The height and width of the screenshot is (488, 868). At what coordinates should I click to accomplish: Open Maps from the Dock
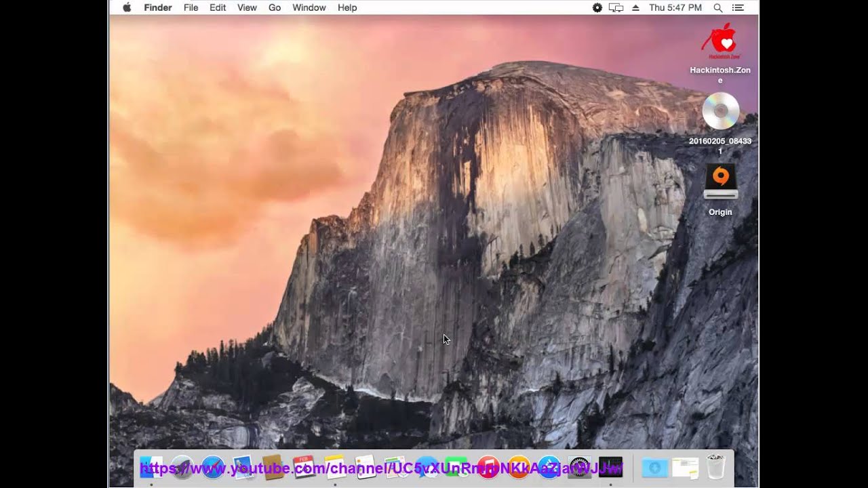395,467
